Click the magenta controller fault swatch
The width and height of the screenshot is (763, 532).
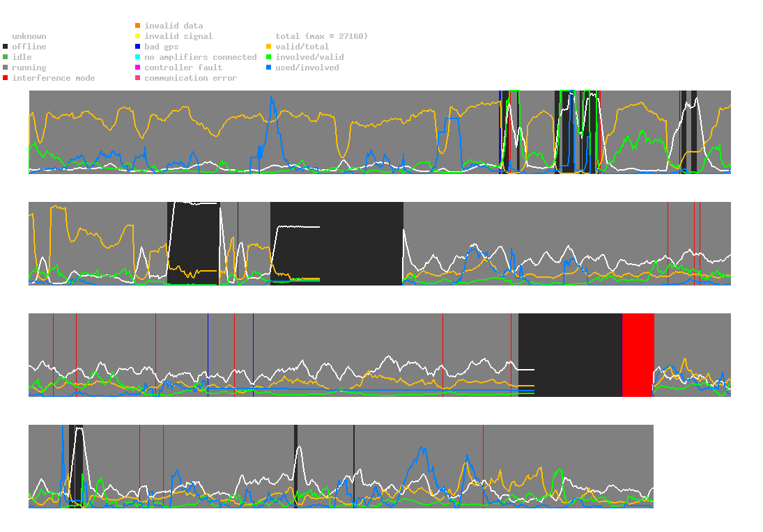138,68
